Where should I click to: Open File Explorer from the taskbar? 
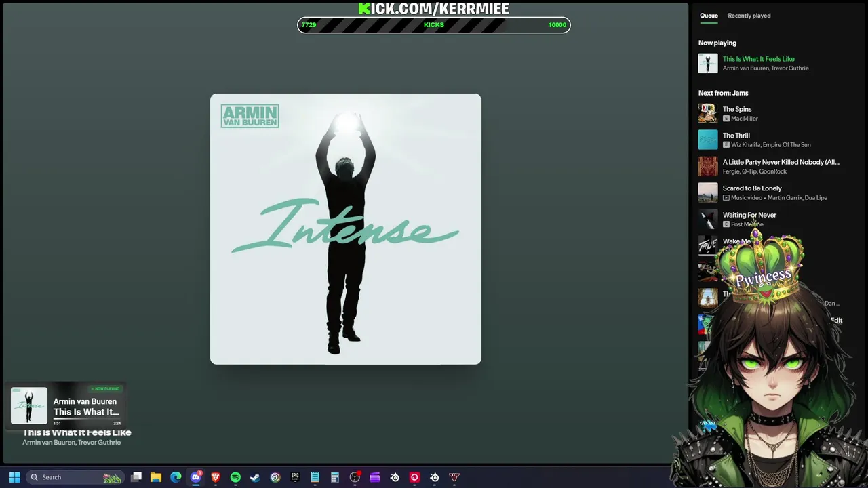click(x=156, y=477)
